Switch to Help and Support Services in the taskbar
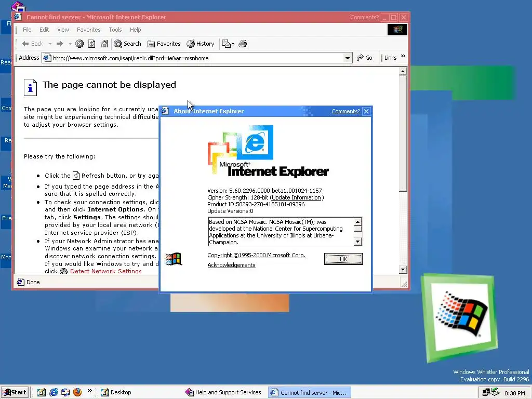Viewport: 532px width, 399px height. tap(223, 393)
